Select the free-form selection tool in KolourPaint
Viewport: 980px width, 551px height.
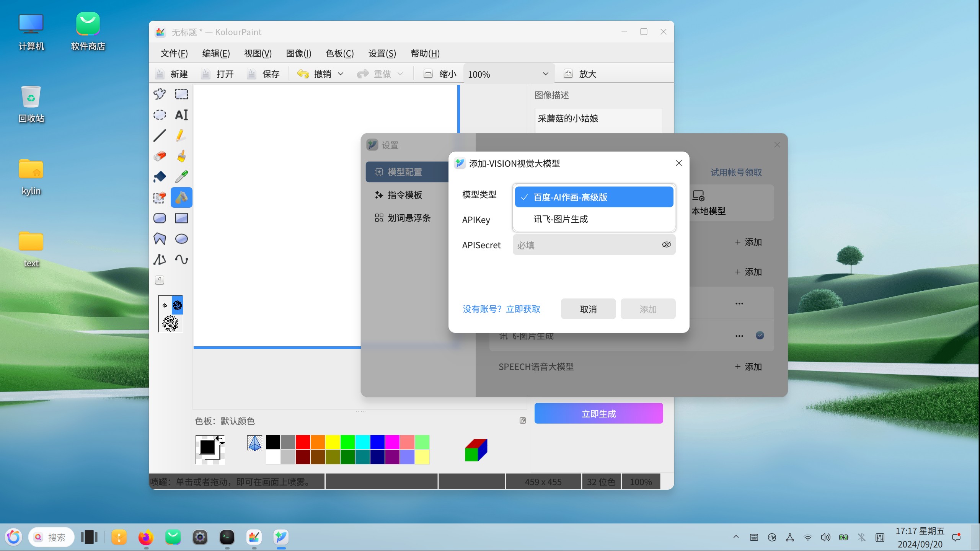tap(160, 94)
